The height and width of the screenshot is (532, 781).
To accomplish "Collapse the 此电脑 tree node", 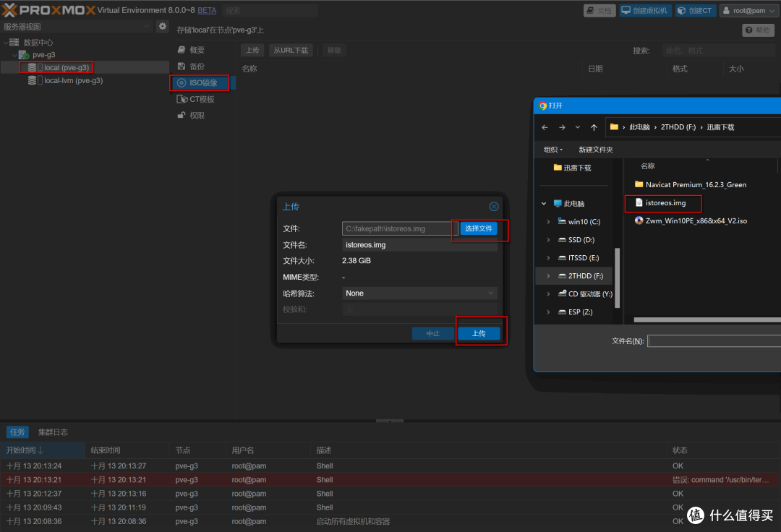I will coord(544,204).
